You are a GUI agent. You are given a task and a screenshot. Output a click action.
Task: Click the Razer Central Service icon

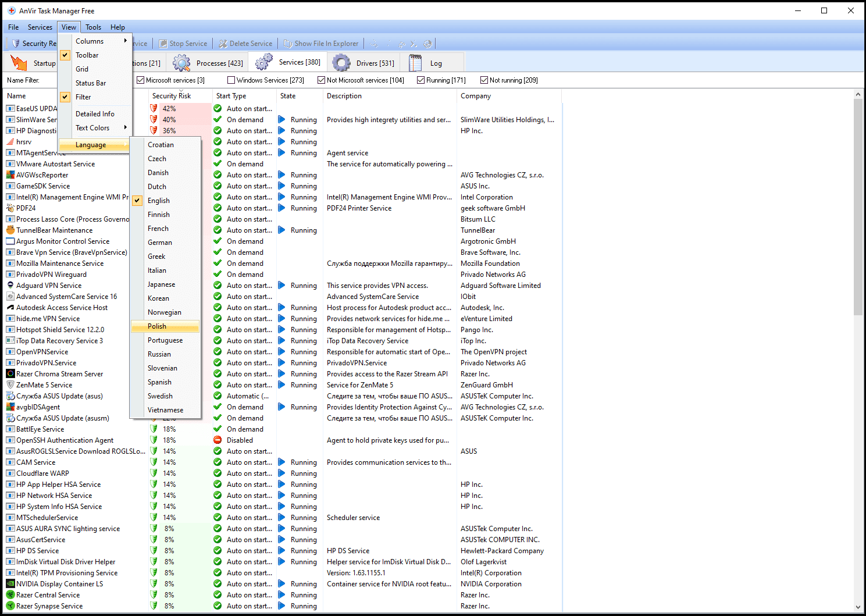(x=10, y=595)
